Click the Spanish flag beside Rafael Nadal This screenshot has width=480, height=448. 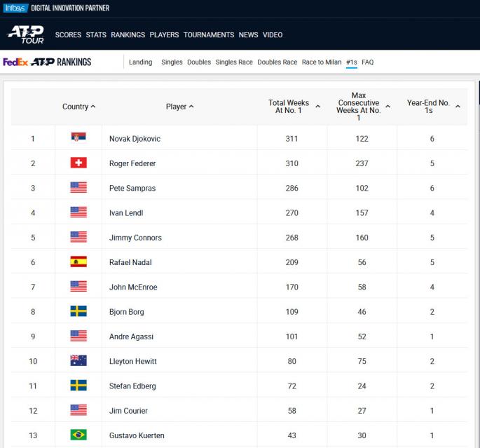pos(78,262)
